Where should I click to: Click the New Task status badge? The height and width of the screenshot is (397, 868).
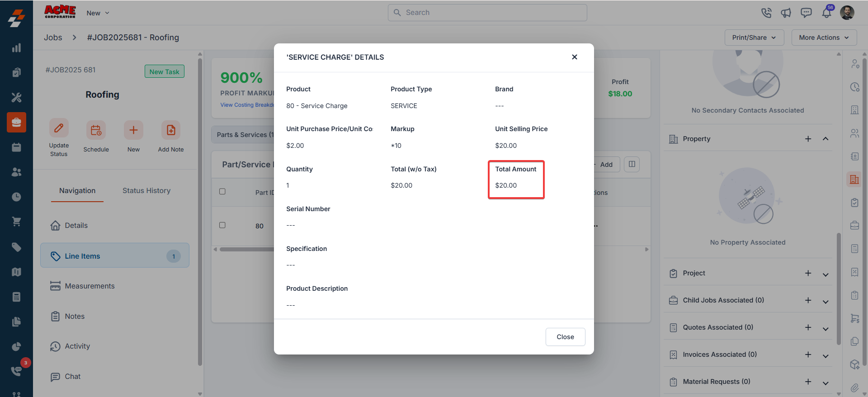(x=165, y=71)
